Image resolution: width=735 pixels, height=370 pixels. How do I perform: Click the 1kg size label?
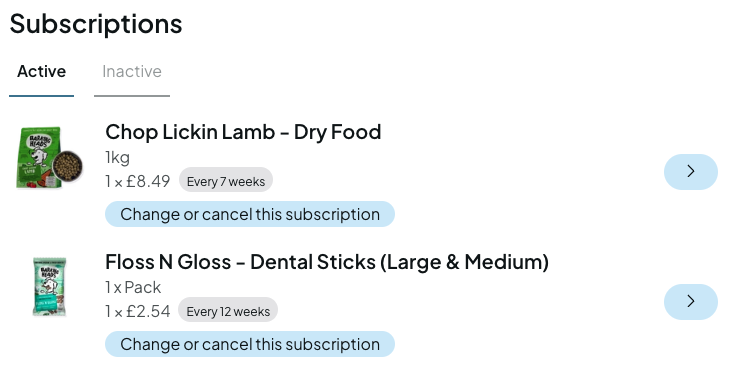118,158
